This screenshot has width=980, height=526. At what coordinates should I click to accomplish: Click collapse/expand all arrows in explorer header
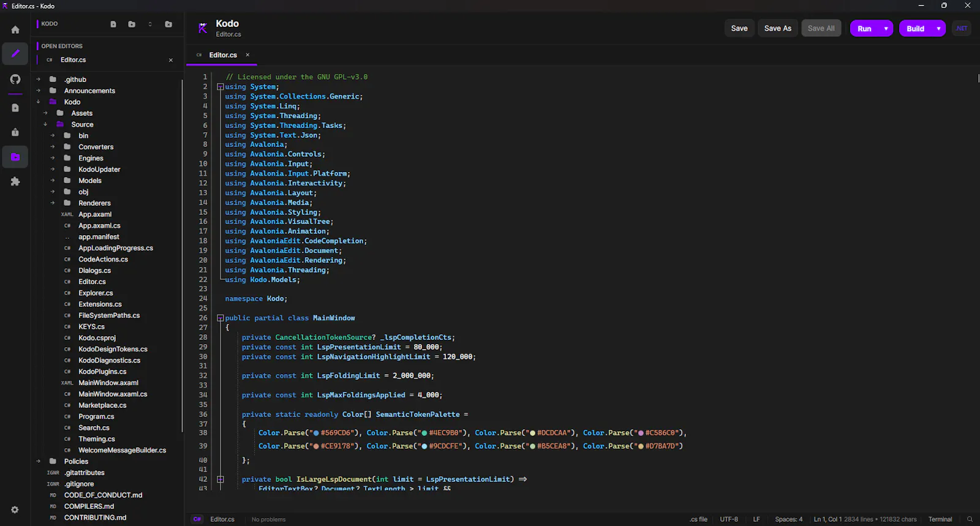[150, 24]
